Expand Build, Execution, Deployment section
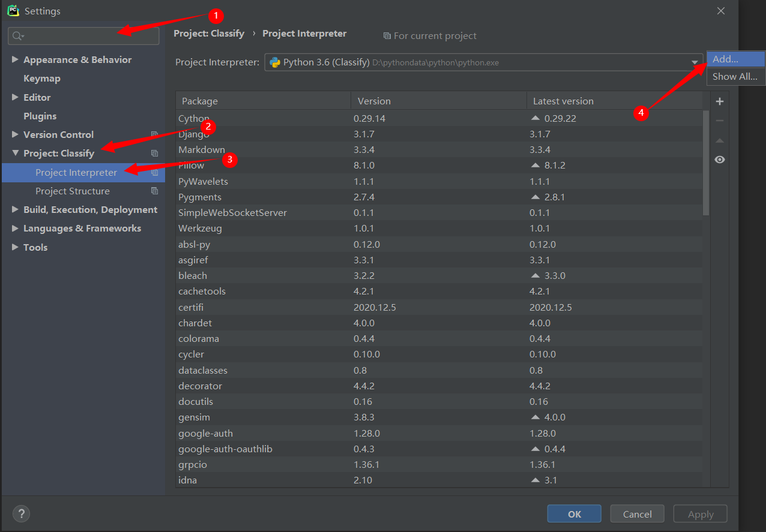The height and width of the screenshot is (532, 766). [x=15, y=209]
